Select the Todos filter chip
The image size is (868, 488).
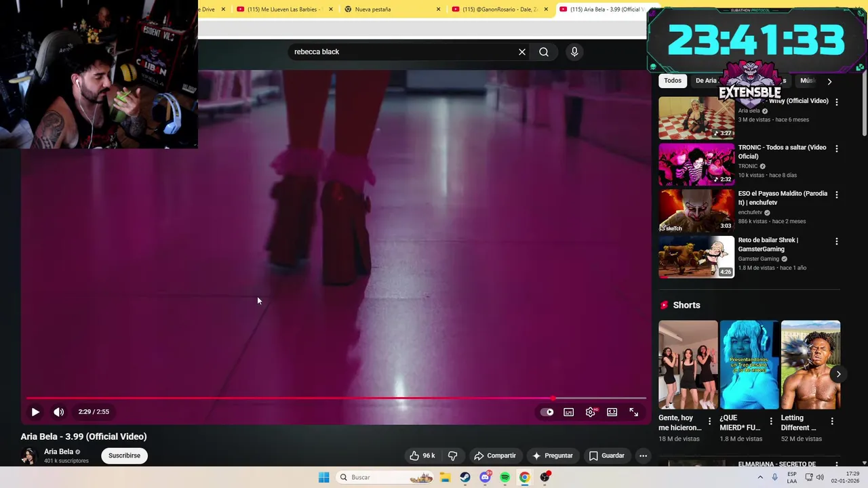tap(673, 81)
